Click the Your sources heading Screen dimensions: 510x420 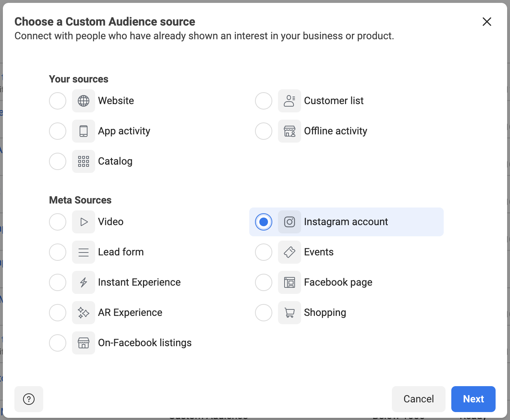pyautogui.click(x=79, y=79)
